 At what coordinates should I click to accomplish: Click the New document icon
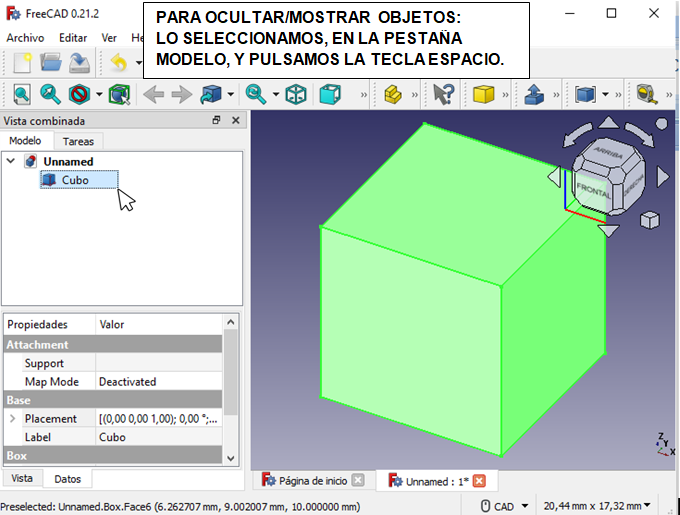click(22, 62)
